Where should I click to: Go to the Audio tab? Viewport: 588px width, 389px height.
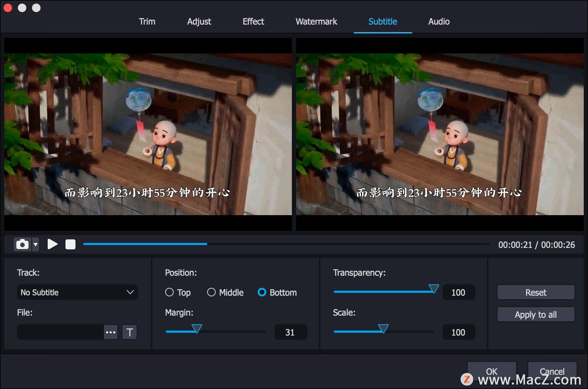[x=439, y=22]
